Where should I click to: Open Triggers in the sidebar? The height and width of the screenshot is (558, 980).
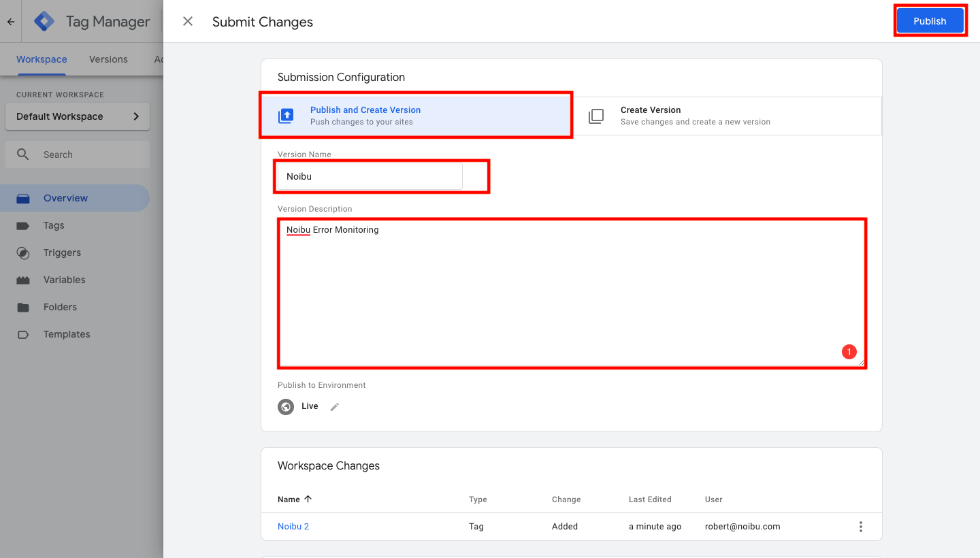pyautogui.click(x=62, y=252)
